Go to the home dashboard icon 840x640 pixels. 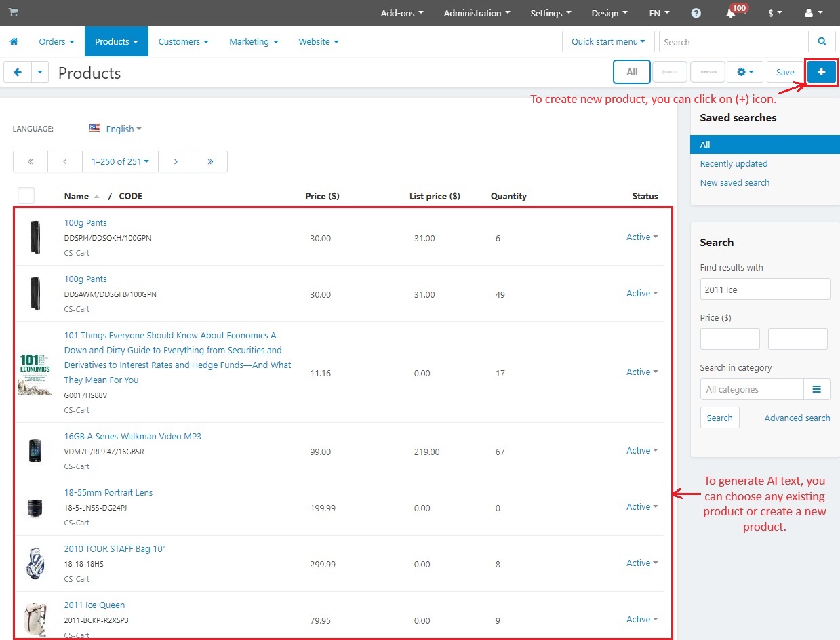pyautogui.click(x=14, y=41)
